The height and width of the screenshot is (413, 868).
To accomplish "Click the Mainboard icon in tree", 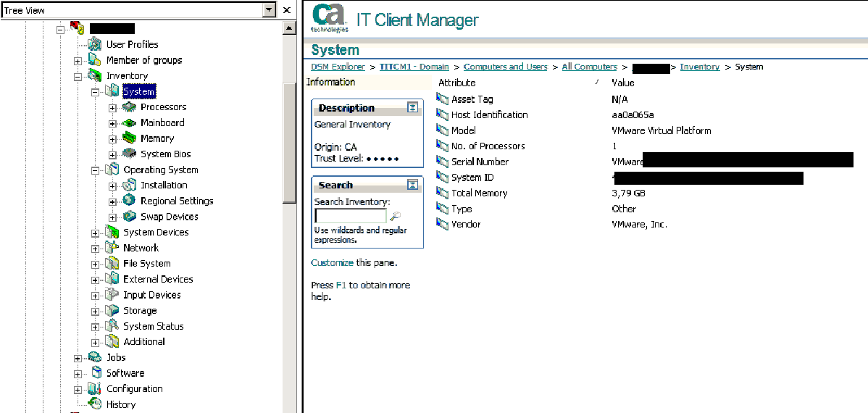I will coord(129,122).
